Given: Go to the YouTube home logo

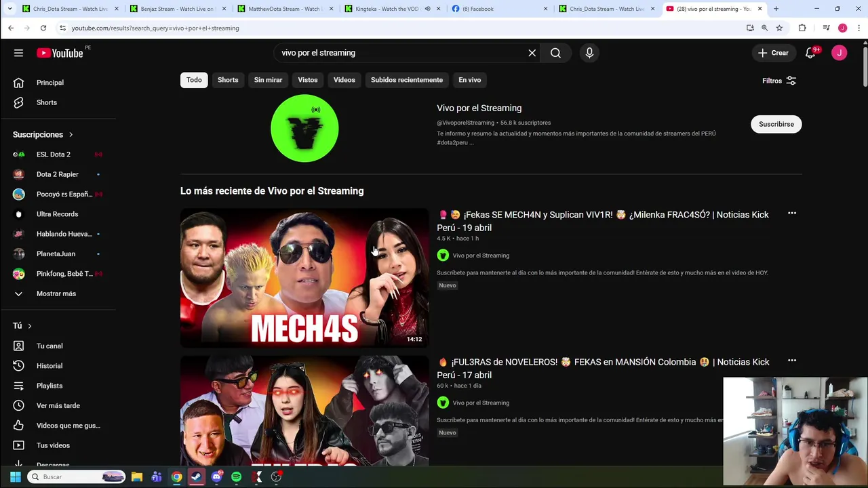Looking at the screenshot, I should [x=60, y=53].
